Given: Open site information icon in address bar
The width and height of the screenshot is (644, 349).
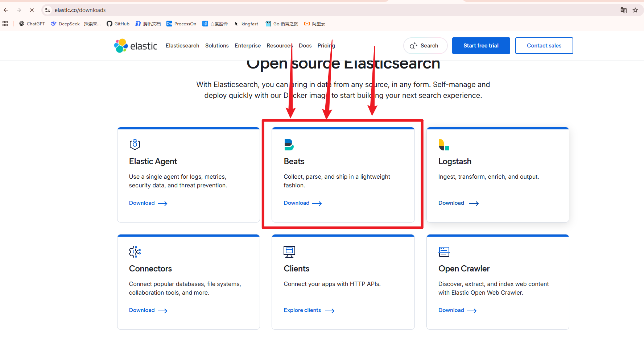Looking at the screenshot, I should click(x=48, y=10).
